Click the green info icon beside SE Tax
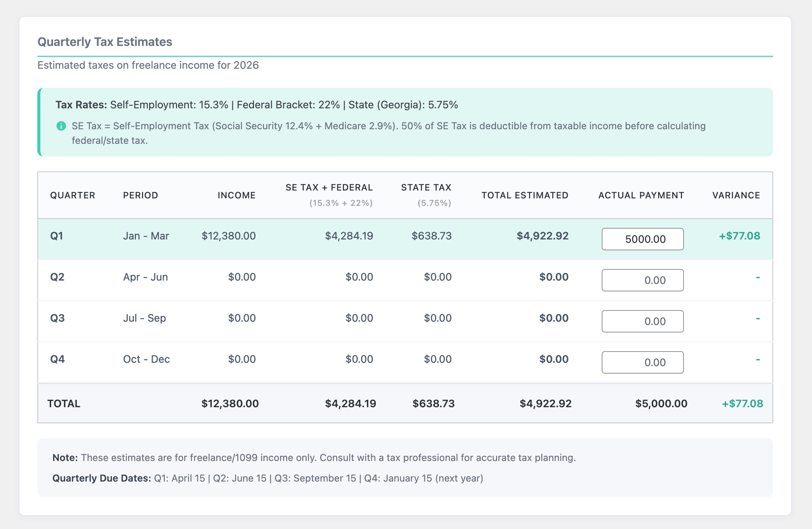This screenshot has width=812, height=529. [61, 126]
